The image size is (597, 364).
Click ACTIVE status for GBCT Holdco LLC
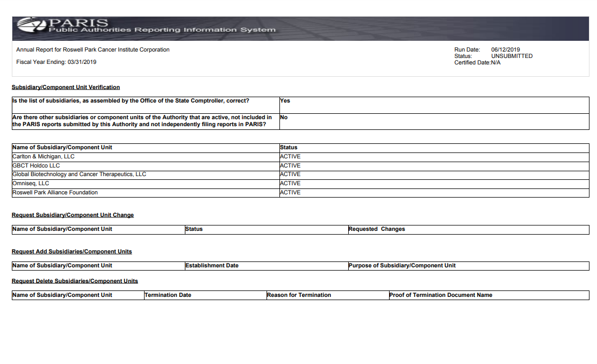[290, 166]
